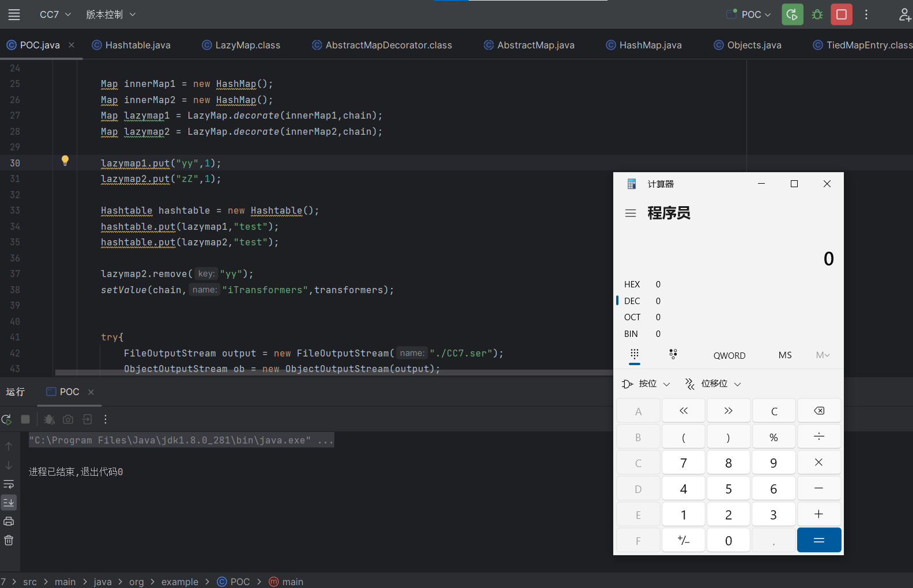Switch to the Objects.java tab
The height and width of the screenshot is (588, 913).
coord(748,45)
